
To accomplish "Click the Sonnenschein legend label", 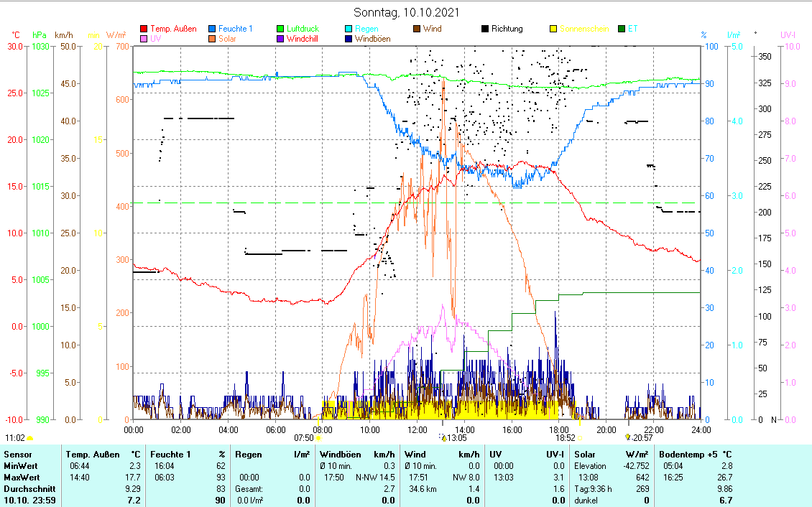I will click(x=584, y=29).
